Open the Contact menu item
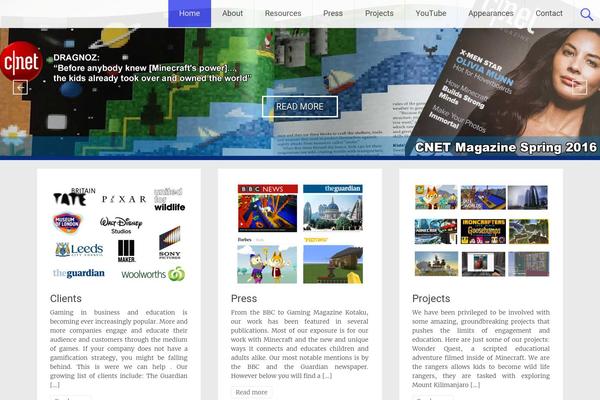 549,13
